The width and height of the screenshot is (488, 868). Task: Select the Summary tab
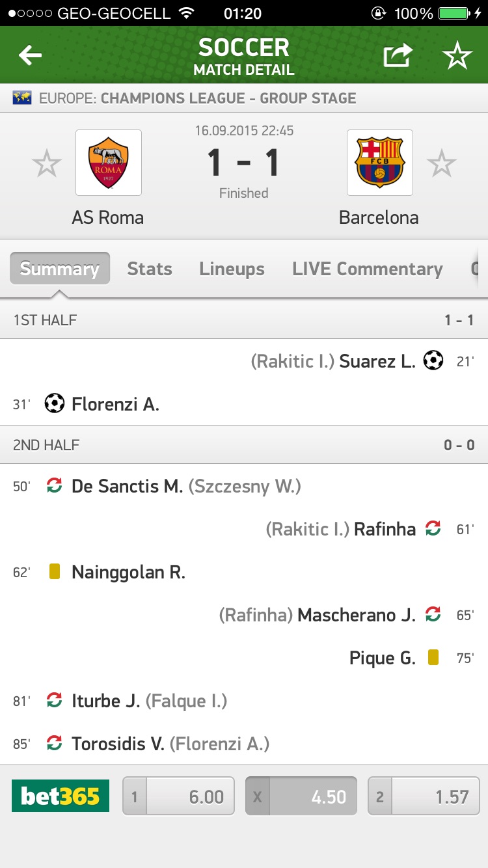click(x=60, y=269)
